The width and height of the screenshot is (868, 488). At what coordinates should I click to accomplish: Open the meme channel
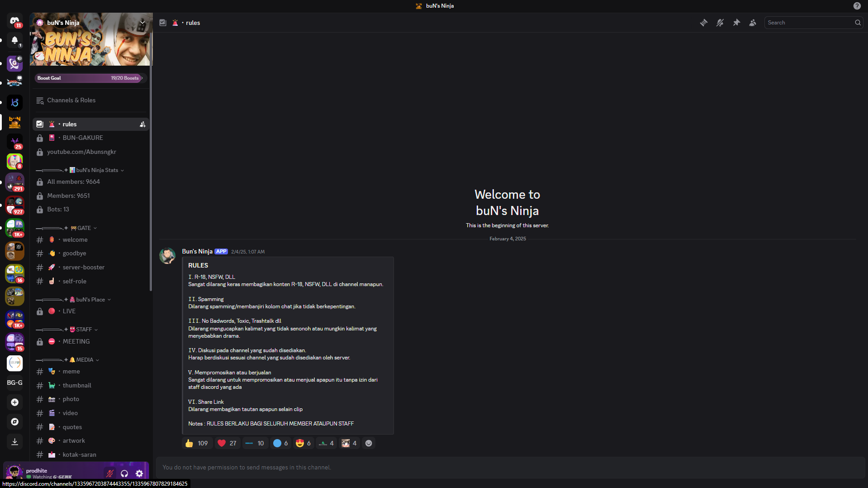(90, 371)
